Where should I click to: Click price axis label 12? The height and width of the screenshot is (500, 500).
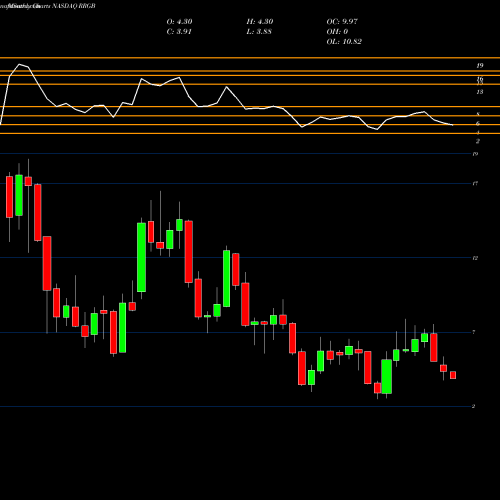475,258
